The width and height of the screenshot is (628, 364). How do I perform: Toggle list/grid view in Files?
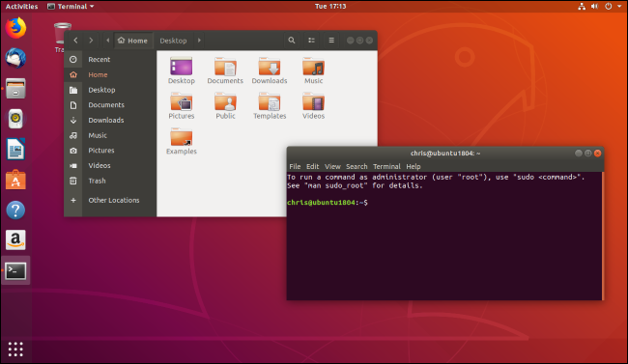[x=312, y=40]
